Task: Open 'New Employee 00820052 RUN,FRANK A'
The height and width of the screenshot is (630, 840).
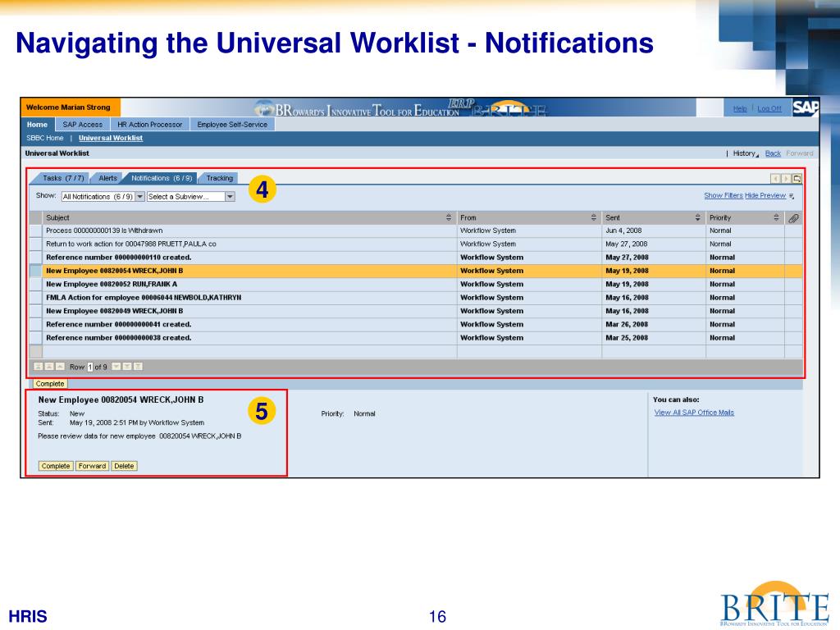Action: click(x=112, y=285)
